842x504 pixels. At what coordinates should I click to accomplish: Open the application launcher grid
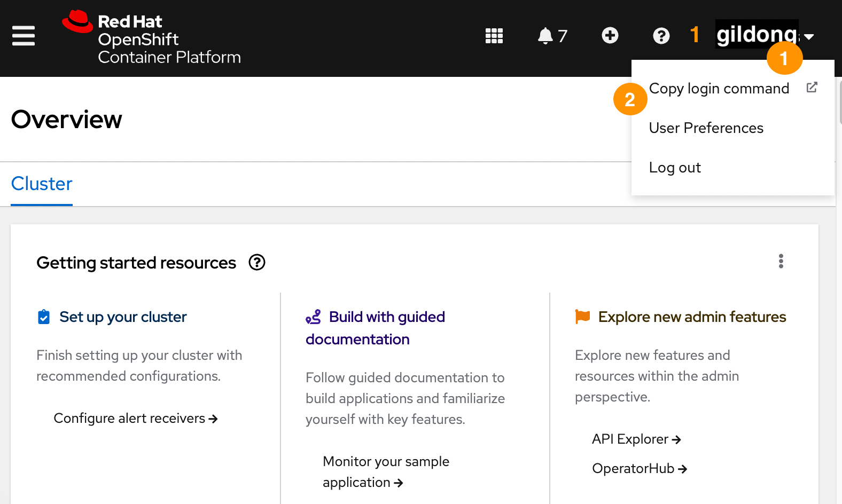pos(494,36)
